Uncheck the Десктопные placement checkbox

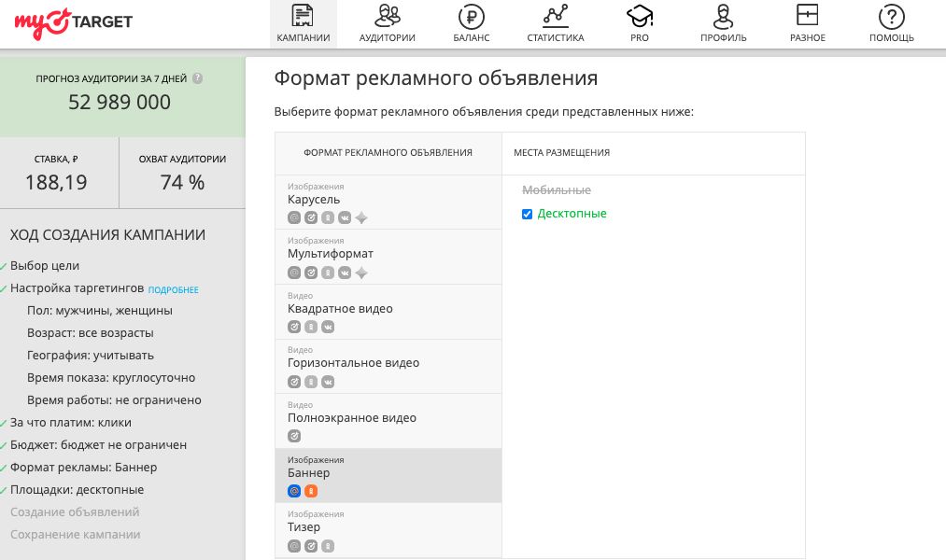tap(528, 214)
